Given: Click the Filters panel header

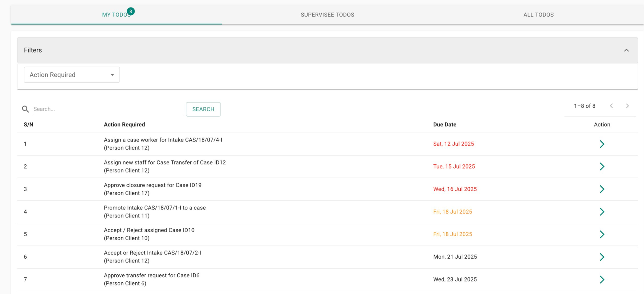Looking at the screenshot, I should [300, 50].
